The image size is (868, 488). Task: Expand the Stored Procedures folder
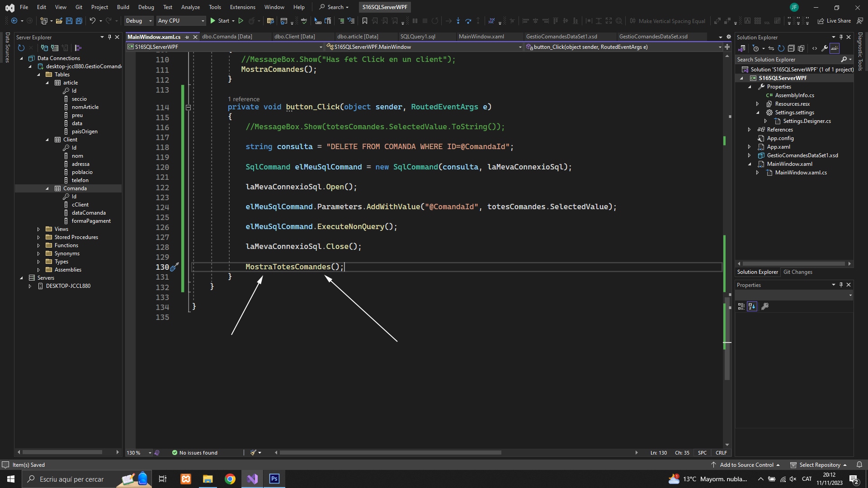[x=38, y=237]
